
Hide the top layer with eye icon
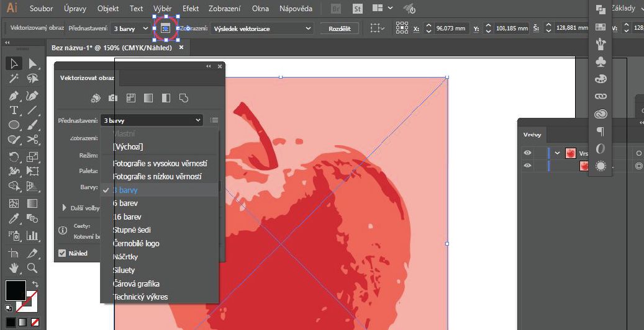[x=527, y=153]
